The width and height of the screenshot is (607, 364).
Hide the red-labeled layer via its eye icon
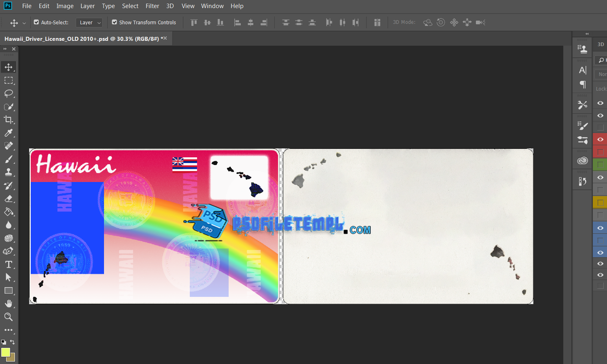coord(600,139)
